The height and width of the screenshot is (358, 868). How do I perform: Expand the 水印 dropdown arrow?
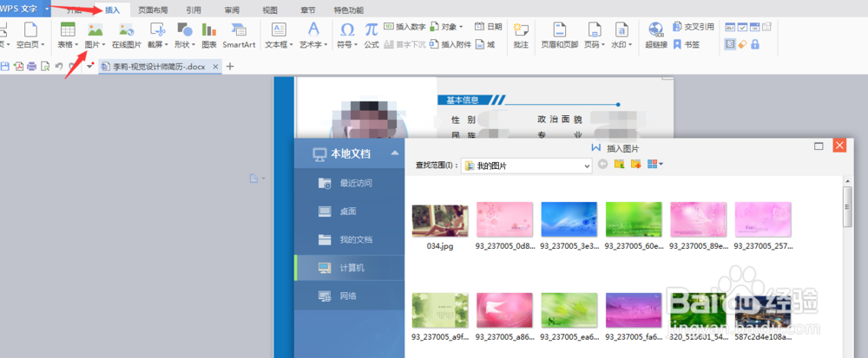(630, 45)
